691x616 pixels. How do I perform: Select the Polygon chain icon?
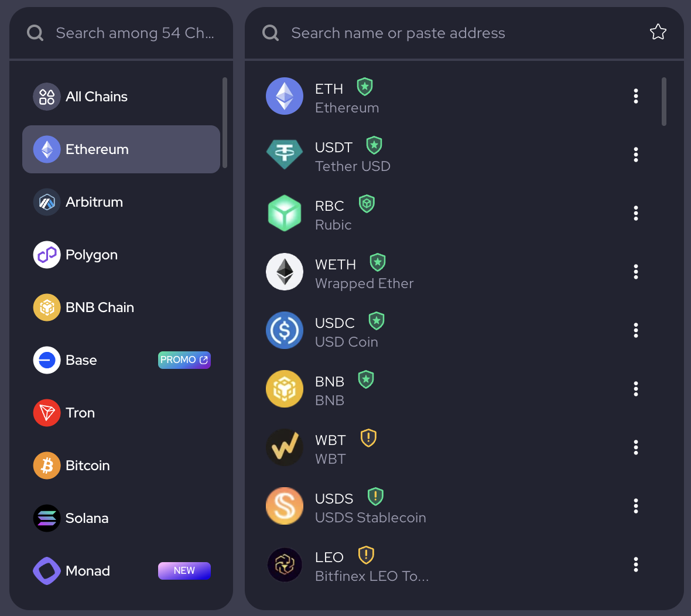(47, 255)
